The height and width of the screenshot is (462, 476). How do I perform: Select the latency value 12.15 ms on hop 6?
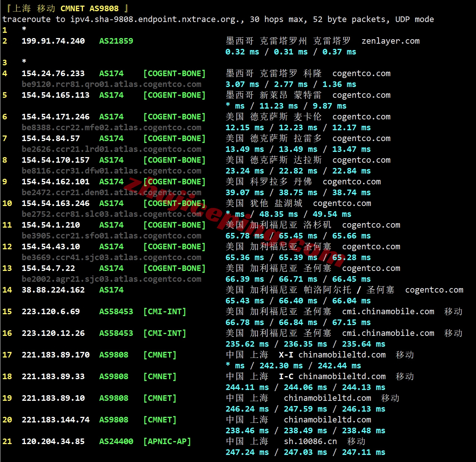[x=242, y=128]
